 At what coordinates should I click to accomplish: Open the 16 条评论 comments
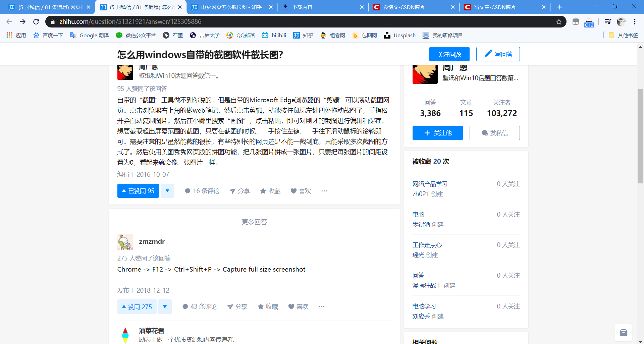[x=202, y=191]
